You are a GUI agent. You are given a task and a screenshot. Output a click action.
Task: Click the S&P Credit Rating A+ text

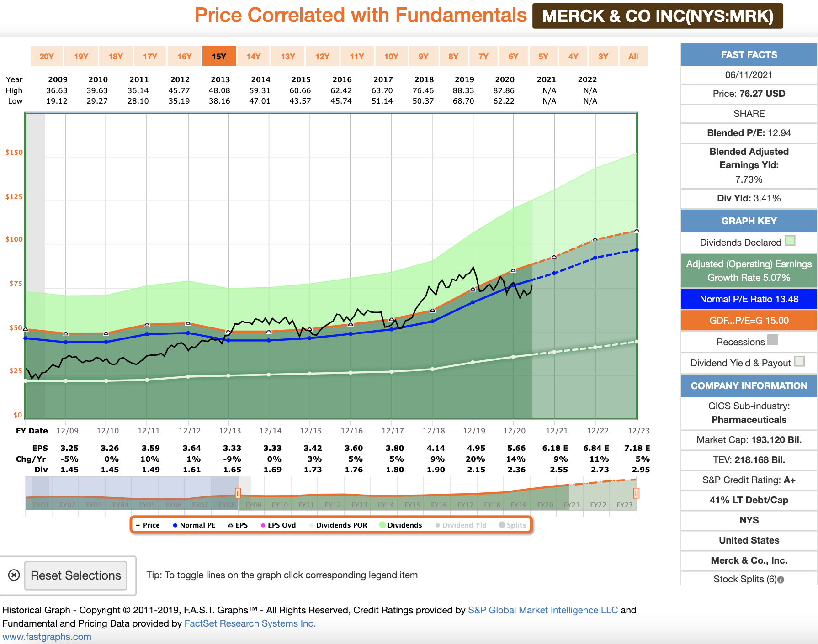749,480
